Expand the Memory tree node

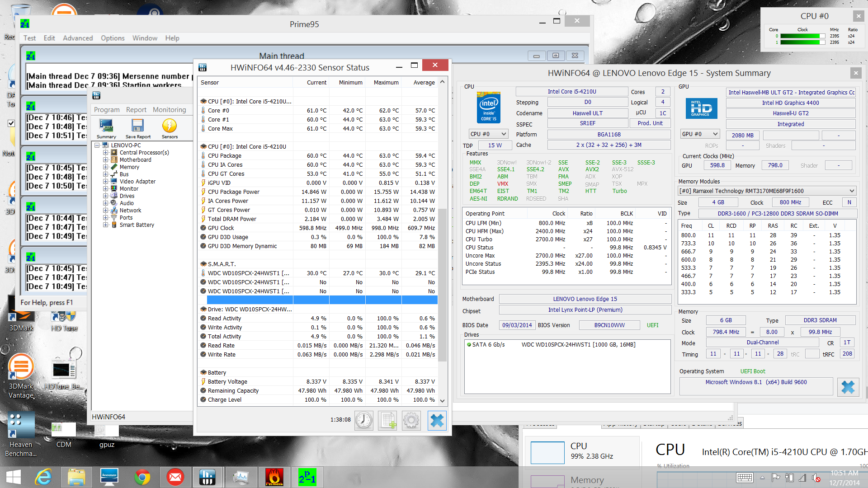[x=105, y=167]
